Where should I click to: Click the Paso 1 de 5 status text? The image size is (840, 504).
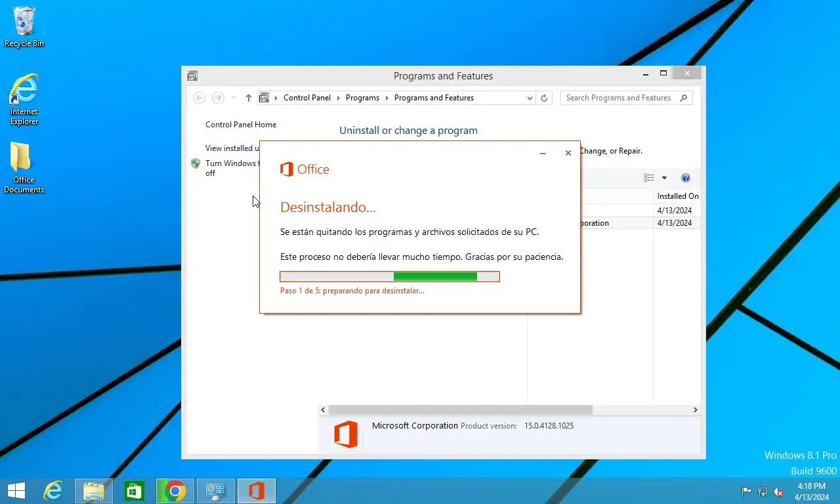[x=352, y=291]
